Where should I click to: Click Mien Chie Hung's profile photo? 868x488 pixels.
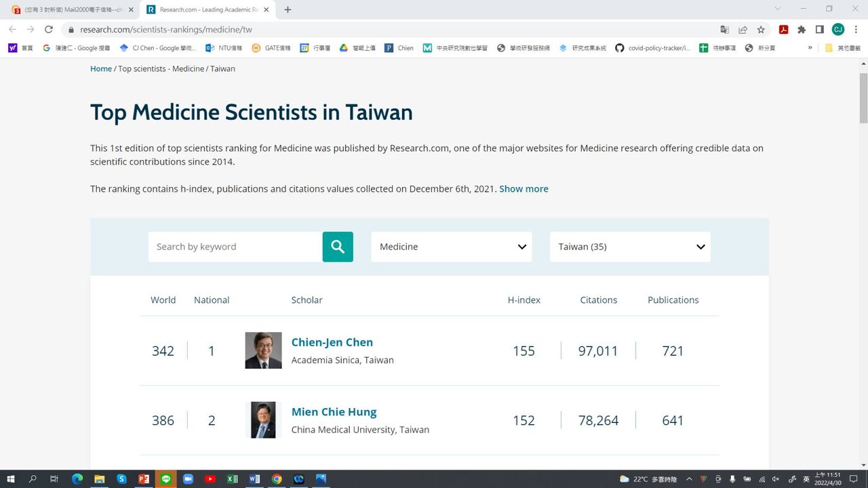click(263, 420)
